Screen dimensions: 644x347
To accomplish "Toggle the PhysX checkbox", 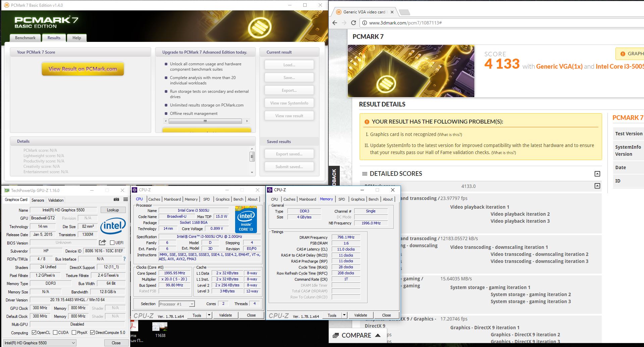I will [74, 333].
